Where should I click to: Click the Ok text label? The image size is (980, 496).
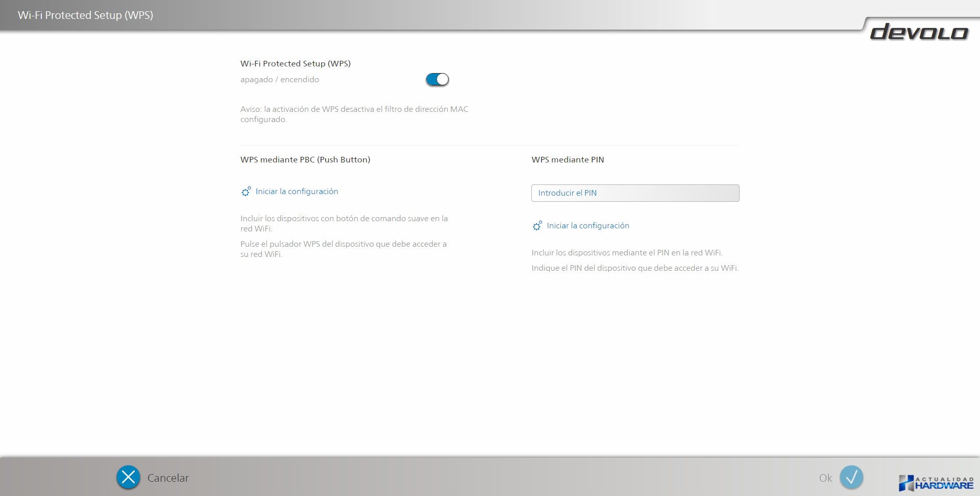coord(825,478)
